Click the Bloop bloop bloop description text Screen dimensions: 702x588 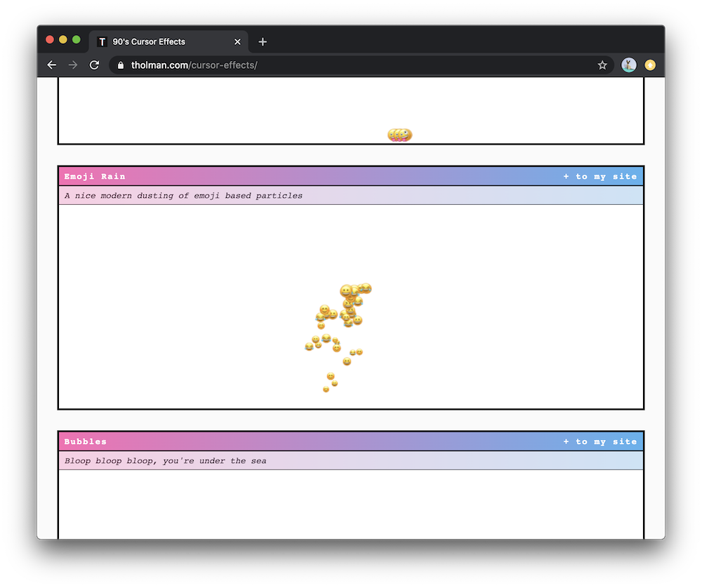165,461
